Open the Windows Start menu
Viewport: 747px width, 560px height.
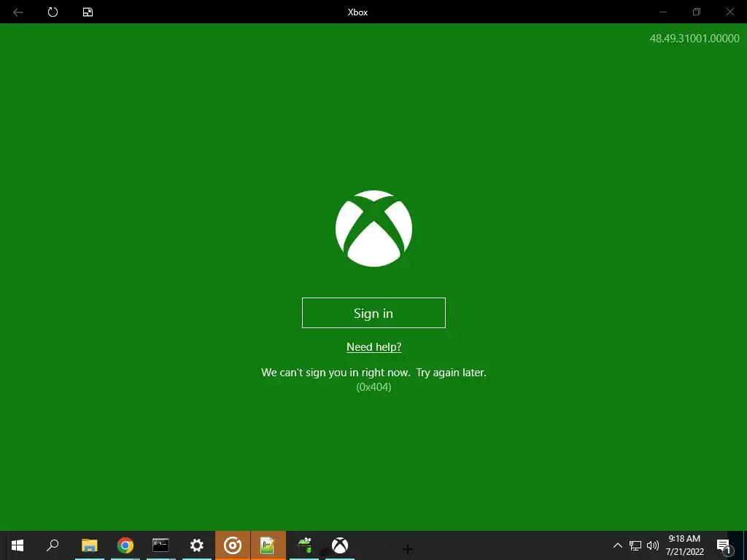(18, 545)
